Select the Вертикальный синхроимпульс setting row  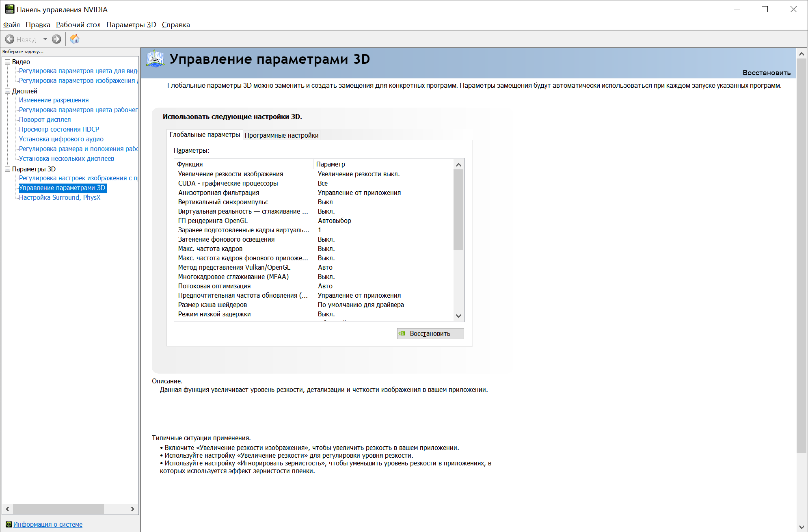point(223,202)
